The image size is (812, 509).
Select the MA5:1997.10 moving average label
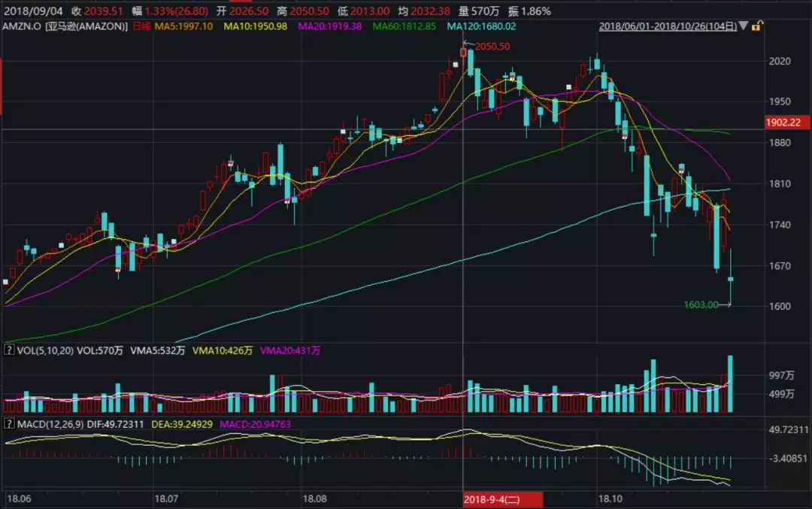(183, 26)
